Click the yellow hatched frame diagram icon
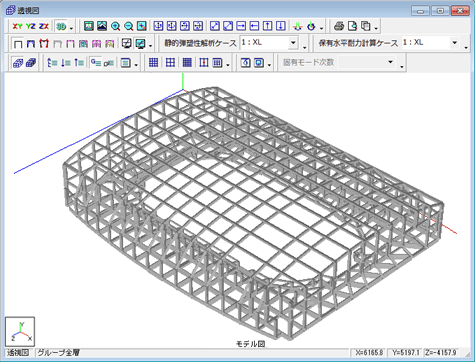The height and width of the screenshot is (362, 475). click(x=110, y=44)
